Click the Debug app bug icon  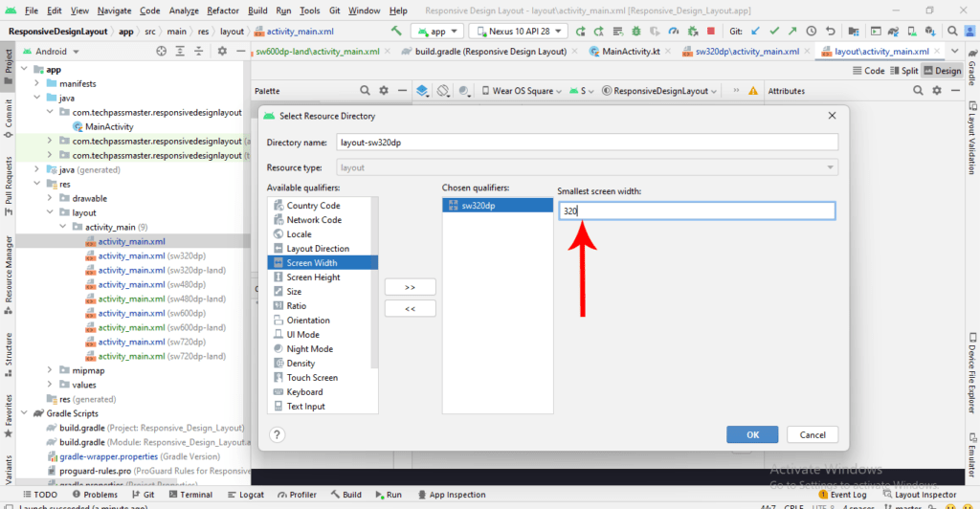635,31
